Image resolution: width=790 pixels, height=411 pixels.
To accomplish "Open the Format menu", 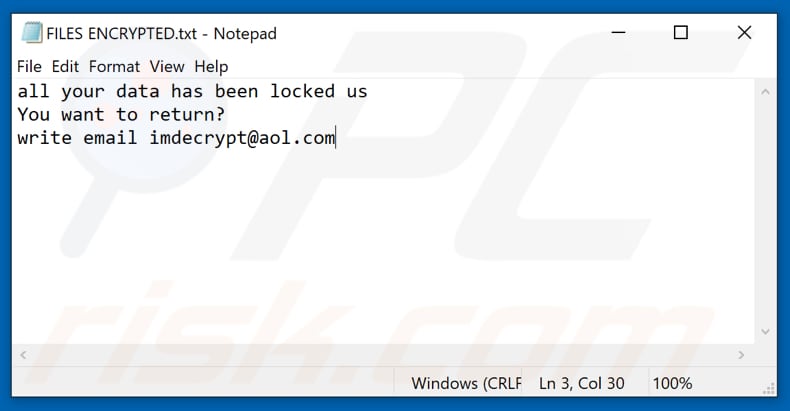I will pos(114,66).
